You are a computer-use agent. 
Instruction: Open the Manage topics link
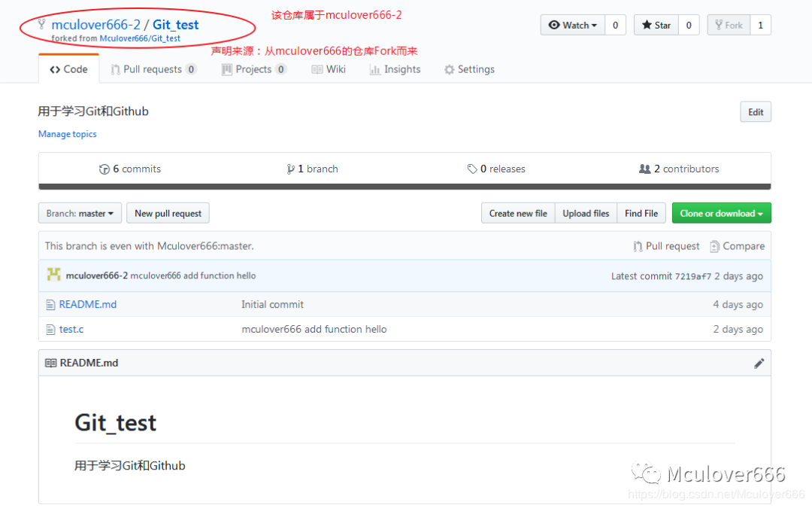(x=68, y=134)
